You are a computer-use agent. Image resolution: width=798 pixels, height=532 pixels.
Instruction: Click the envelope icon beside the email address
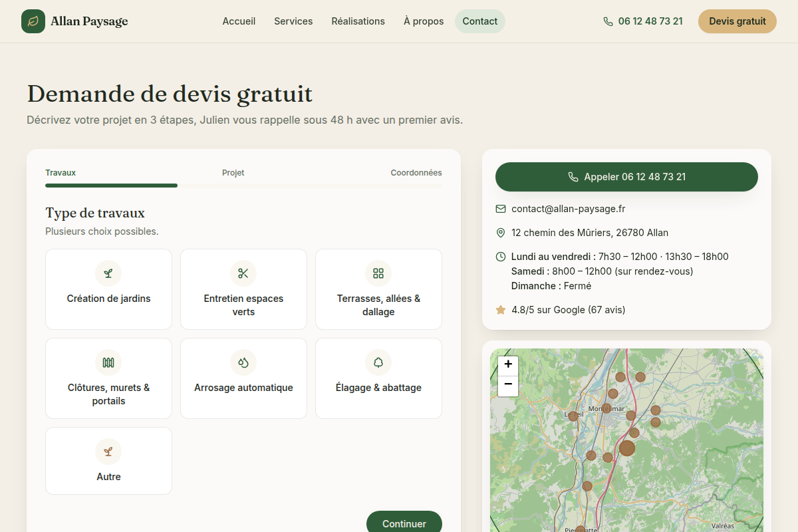(501, 209)
